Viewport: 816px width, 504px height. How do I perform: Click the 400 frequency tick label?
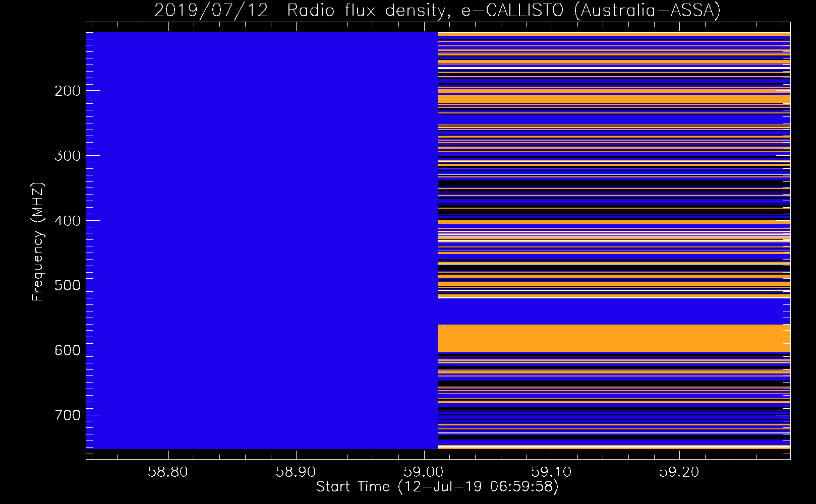pos(68,221)
